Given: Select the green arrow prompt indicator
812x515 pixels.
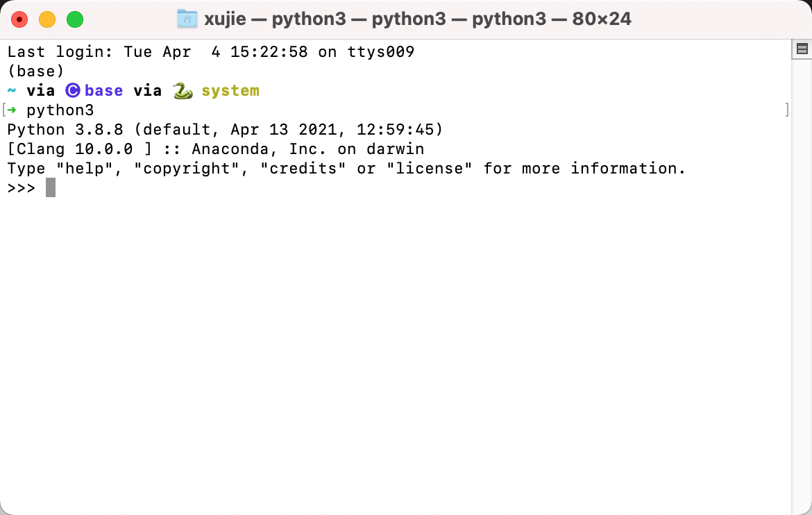Looking at the screenshot, I should [12, 110].
